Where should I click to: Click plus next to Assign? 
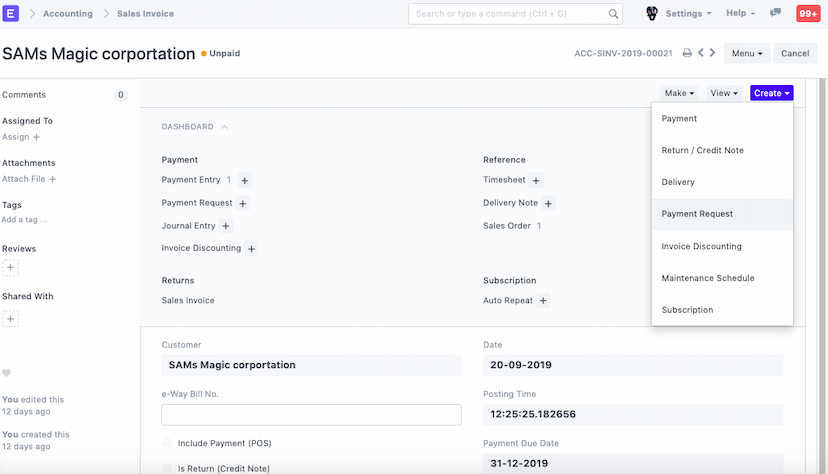click(x=36, y=137)
